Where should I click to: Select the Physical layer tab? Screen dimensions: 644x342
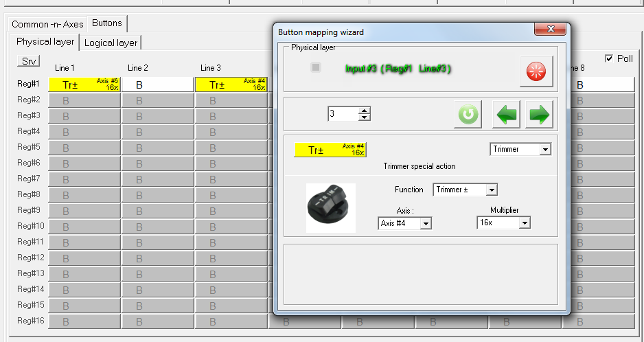[x=45, y=41]
